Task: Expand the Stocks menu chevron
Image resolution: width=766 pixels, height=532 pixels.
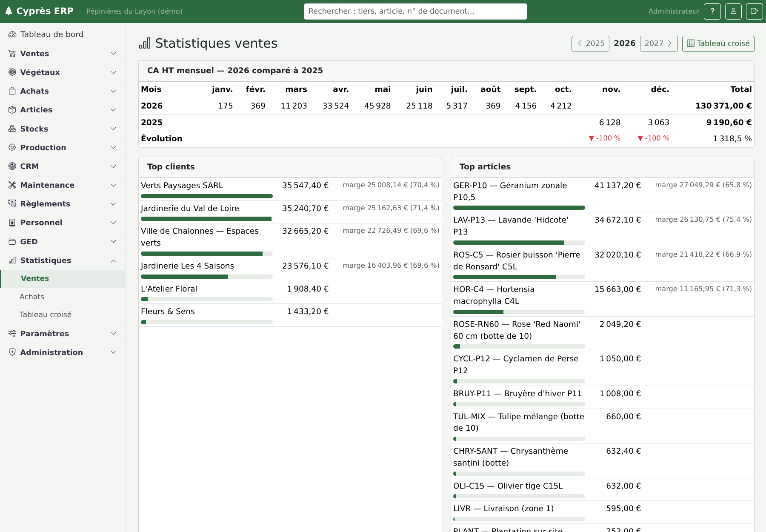Action: click(x=113, y=129)
